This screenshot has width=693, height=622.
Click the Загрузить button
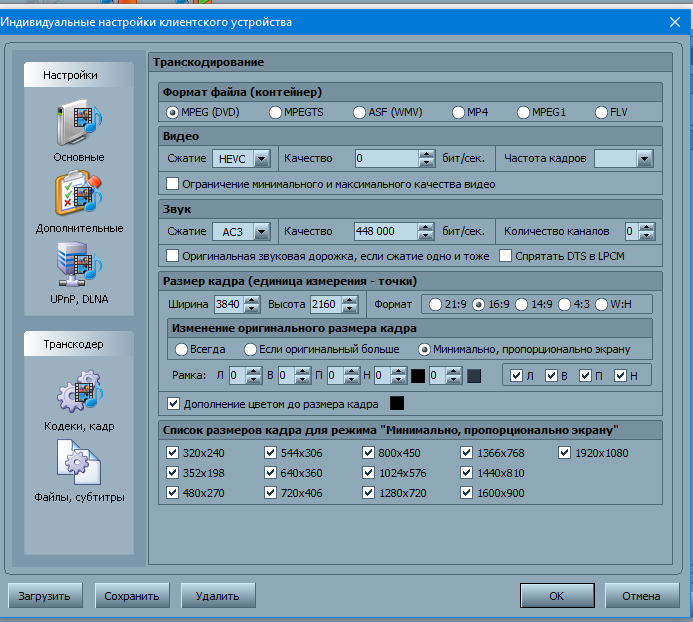pyautogui.click(x=45, y=596)
